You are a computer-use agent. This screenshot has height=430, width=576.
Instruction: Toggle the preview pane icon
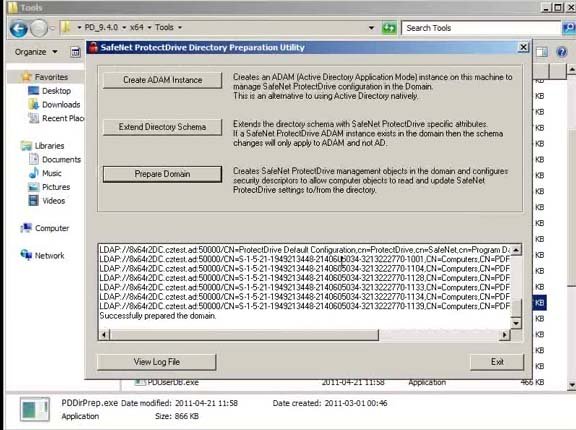point(541,52)
